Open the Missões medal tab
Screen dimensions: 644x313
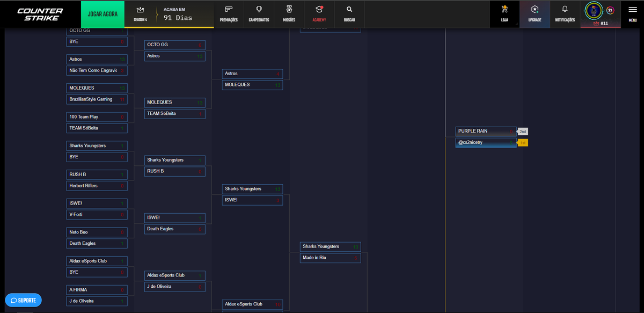(x=289, y=14)
